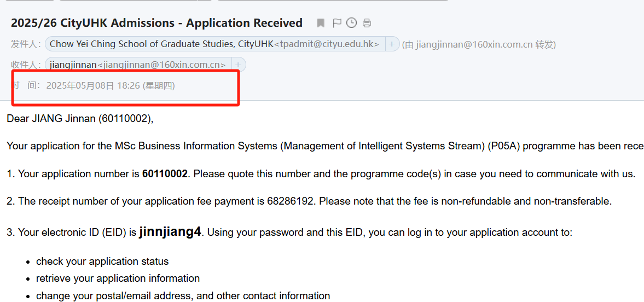Click the clock reminder icon

pyautogui.click(x=352, y=23)
